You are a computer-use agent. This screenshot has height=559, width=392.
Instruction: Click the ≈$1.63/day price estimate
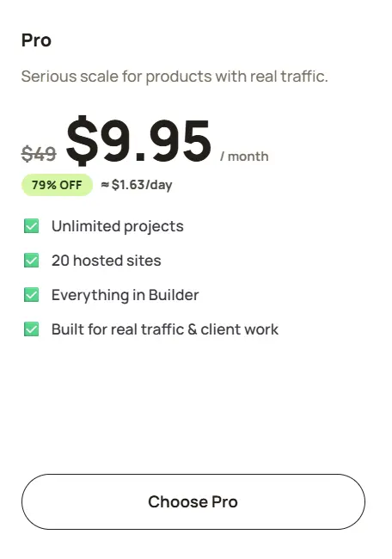(137, 185)
